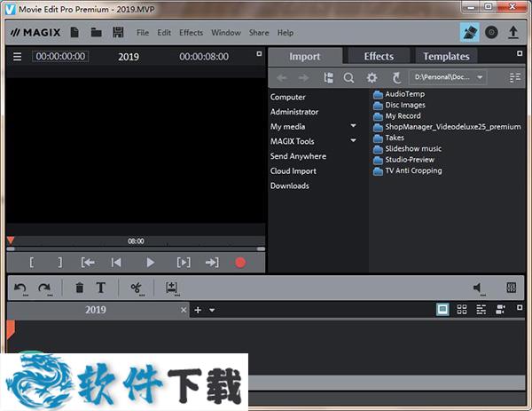The width and height of the screenshot is (532, 411).
Task: Open the Slideshow music folder
Action: click(x=408, y=149)
